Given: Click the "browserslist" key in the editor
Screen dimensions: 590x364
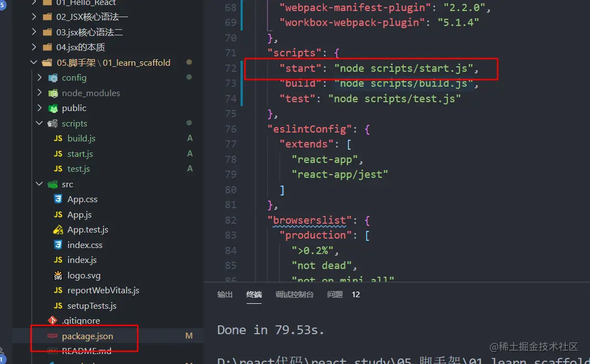Looking at the screenshot, I should [x=310, y=220].
